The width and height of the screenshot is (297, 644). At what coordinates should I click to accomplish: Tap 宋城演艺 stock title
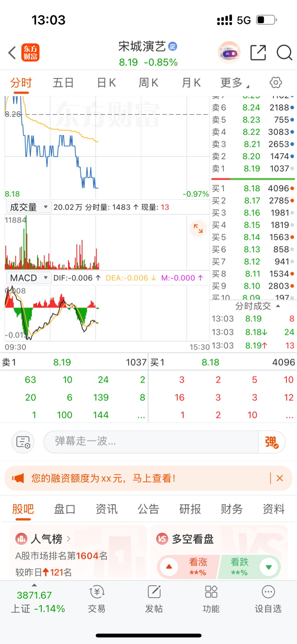click(142, 46)
